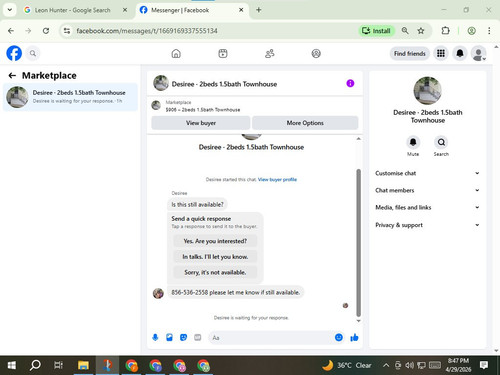Attach a file icon in composer
Image resolution: width=500 pixels, height=375 pixels.
(169, 338)
